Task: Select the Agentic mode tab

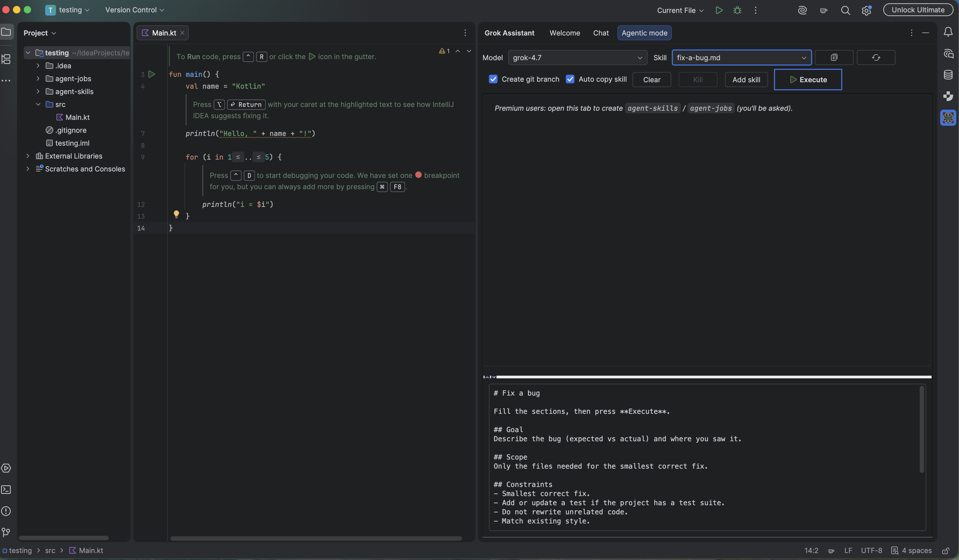Action: click(644, 33)
